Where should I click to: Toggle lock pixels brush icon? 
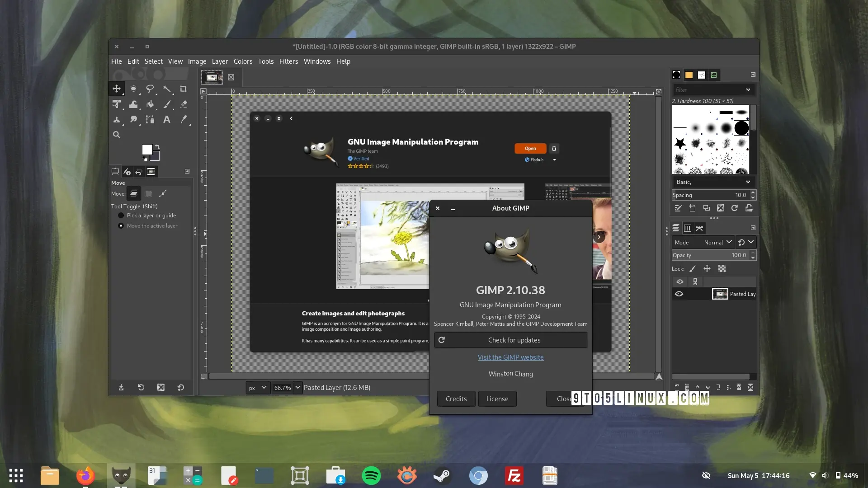click(x=692, y=269)
